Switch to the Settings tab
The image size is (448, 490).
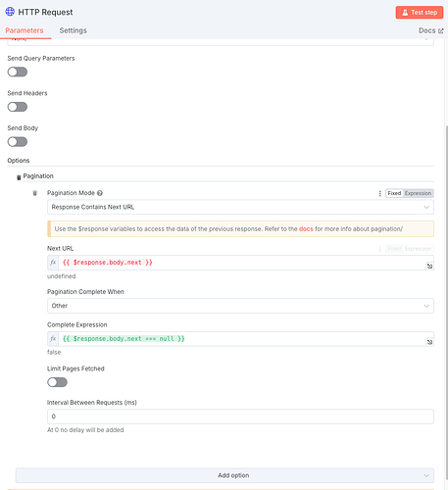pos(73,30)
